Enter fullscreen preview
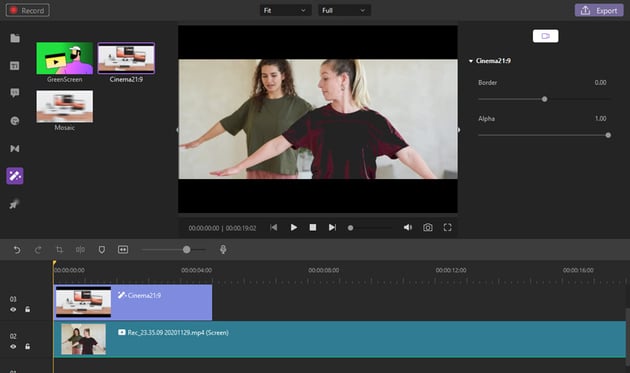Viewport: 630px width, 373px height. (448, 227)
